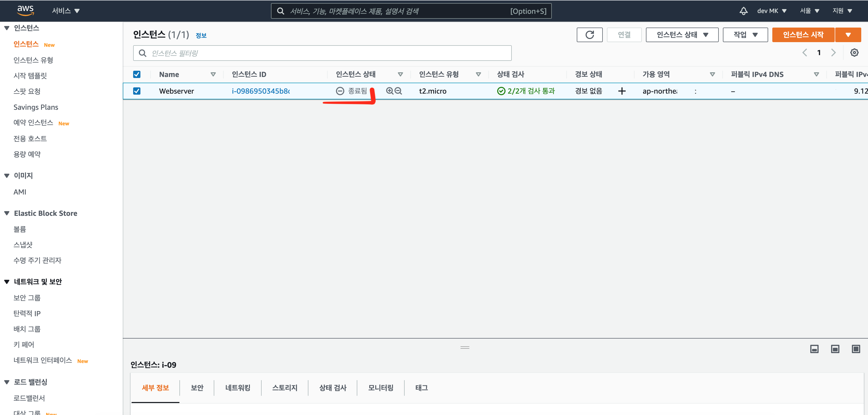The height and width of the screenshot is (415, 868).
Task: Collapse the Elastic Block Store sidebar section
Action: 7,213
